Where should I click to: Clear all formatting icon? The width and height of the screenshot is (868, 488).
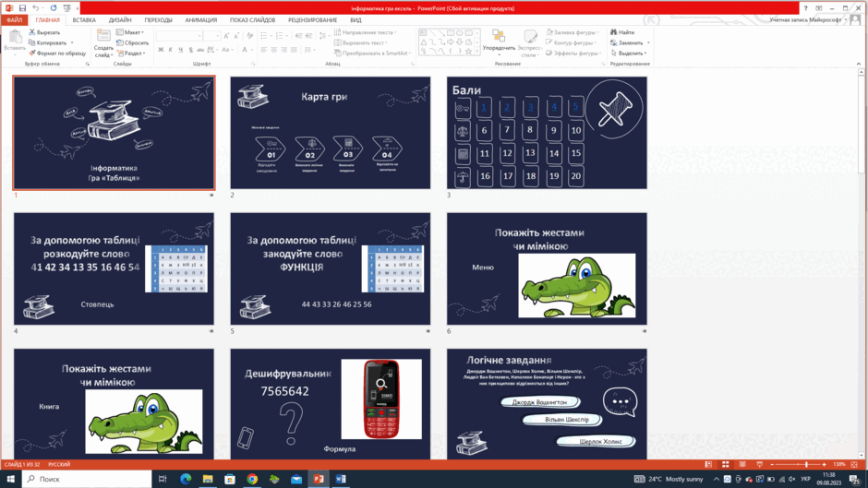pyautogui.click(x=249, y=35)
